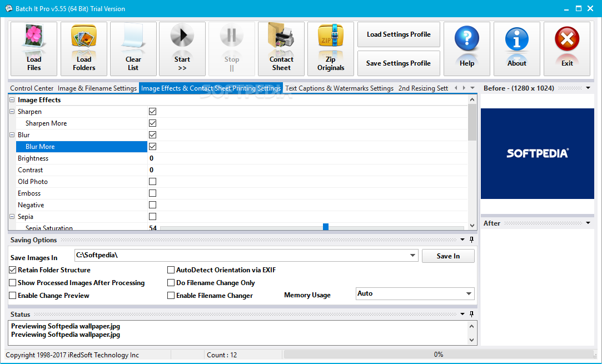The height and width of the screenshot is (364, 602).
Task: Click Status log scrollbar up arrow
Action: coord(472,326)
